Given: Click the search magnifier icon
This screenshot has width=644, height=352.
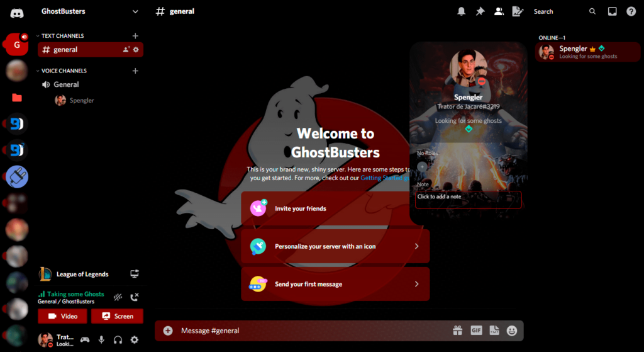Looking at the screenshot, I should pyautogui.click(x=592, y=11).
